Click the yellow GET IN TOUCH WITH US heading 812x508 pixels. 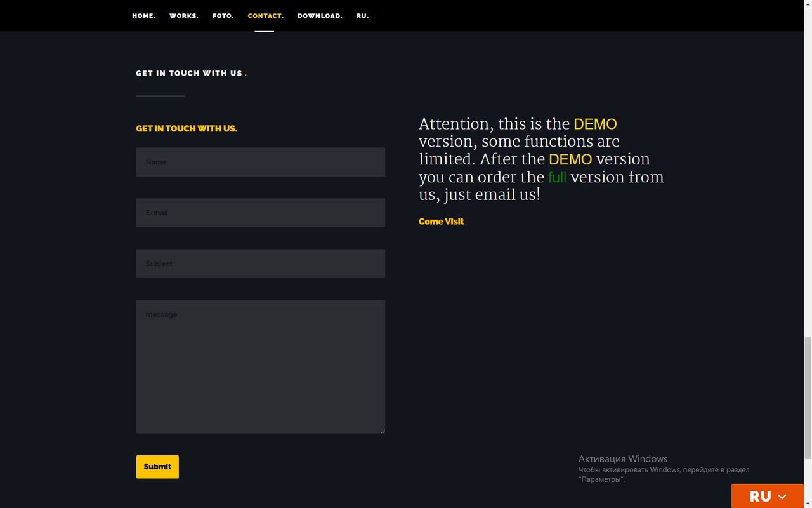click(187, 129)
